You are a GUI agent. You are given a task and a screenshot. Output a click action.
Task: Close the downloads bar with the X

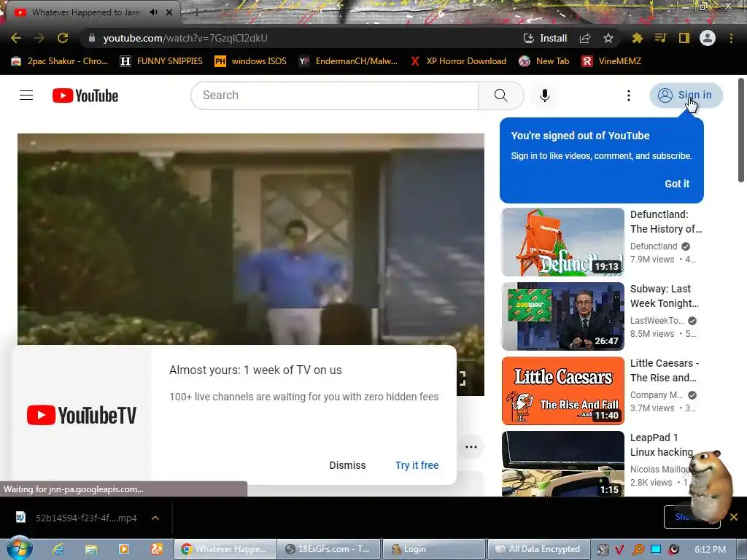click(734, 517)
